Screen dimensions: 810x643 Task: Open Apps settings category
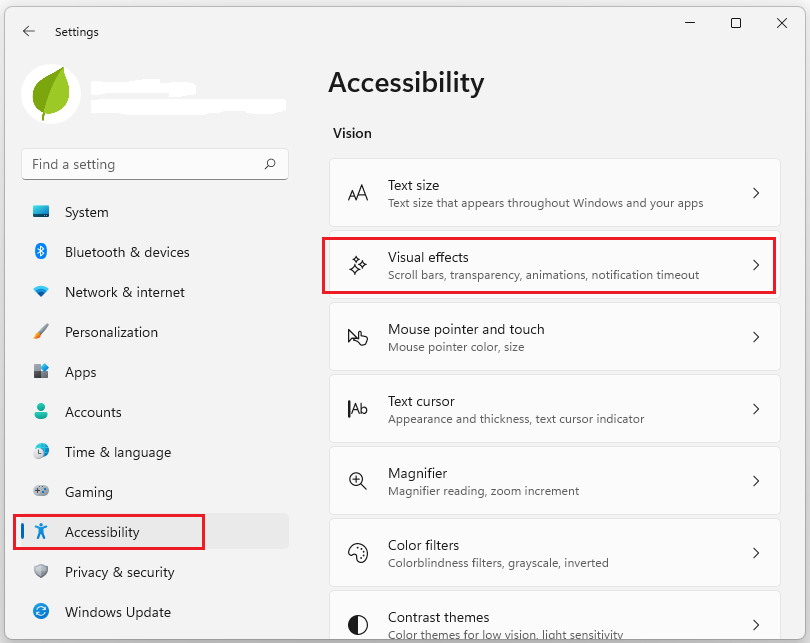click(x=154, y=372)
